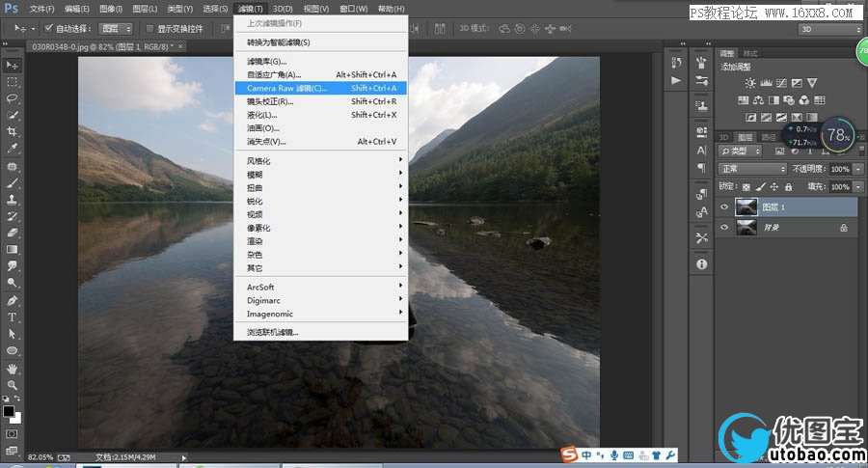
Task: Add Levels adjustment histogram icon
Action: [x=766, y=83]
